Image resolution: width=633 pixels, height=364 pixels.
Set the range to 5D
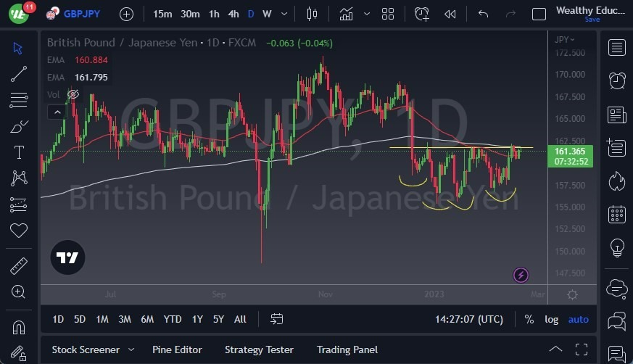[x=80, y=319]
